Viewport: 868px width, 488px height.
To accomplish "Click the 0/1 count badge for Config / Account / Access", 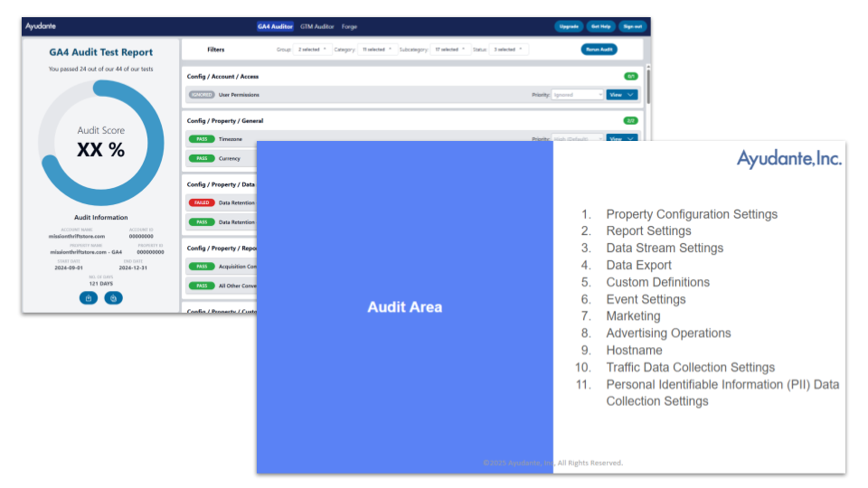I will (630, 76).
